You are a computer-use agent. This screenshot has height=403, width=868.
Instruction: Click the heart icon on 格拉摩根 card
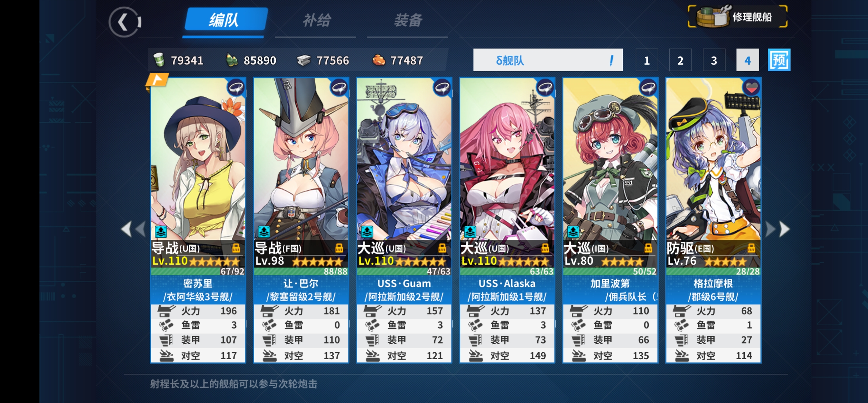pyautogui.click(x=751, y=88)
